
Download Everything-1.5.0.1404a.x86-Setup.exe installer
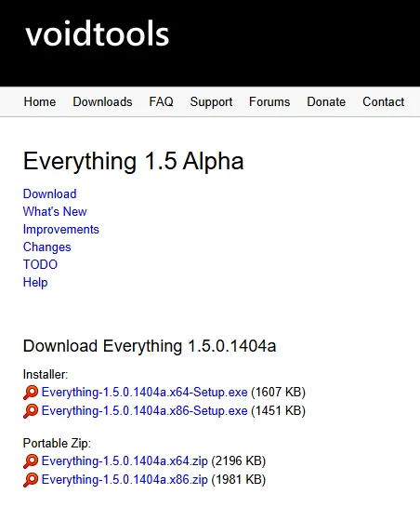click(x=144, y=410)
